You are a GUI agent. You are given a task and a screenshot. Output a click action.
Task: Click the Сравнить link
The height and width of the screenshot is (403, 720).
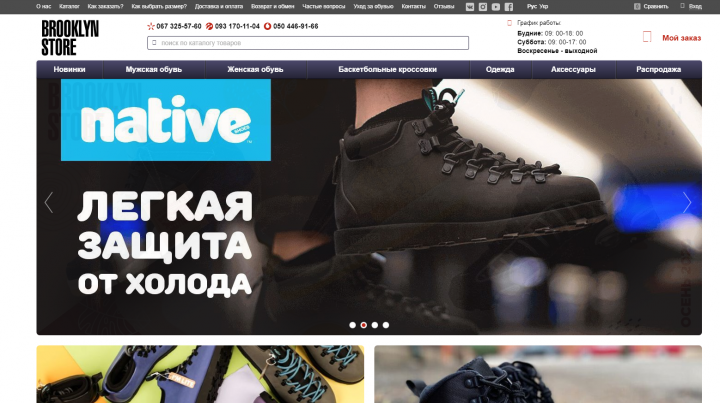pyautogui.click(x=656, y=6)
